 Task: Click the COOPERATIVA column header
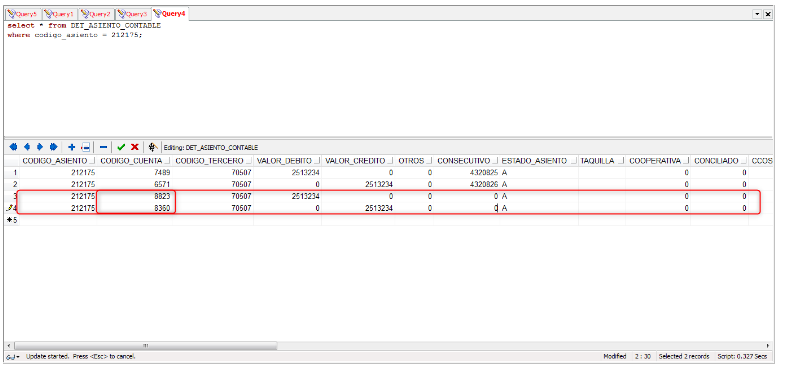tap(658, 161)
